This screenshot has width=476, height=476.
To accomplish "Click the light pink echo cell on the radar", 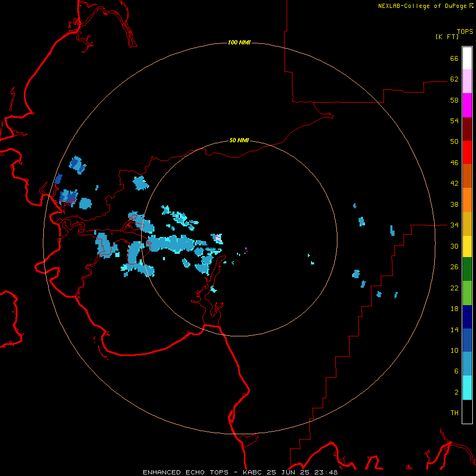I will click(x=218, y=238).
